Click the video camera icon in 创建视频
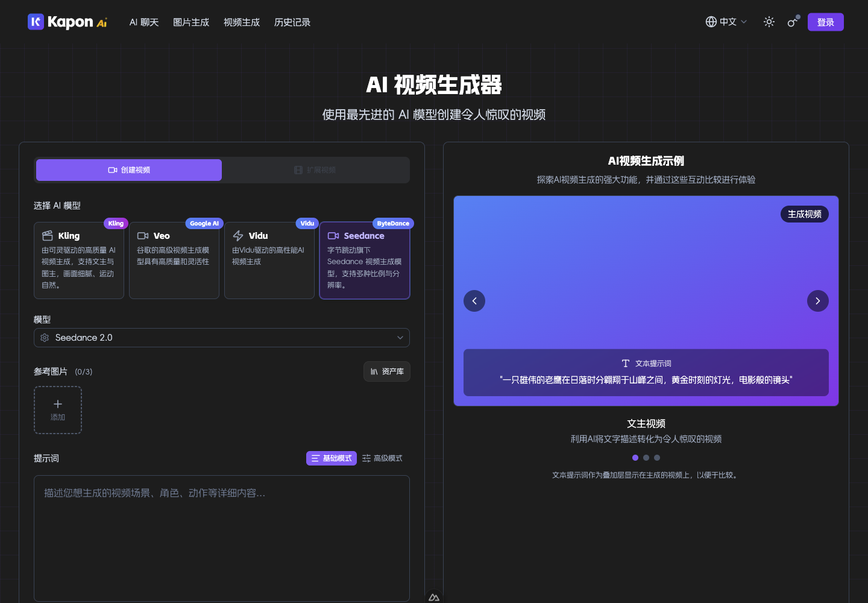The image size is (868, 603). click(113, 170)
